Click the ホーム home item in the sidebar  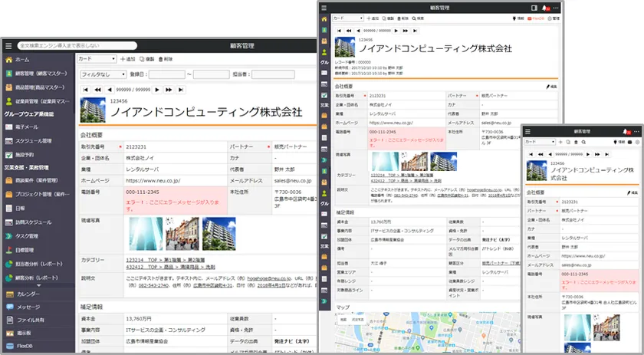click(x=23, y=59)
